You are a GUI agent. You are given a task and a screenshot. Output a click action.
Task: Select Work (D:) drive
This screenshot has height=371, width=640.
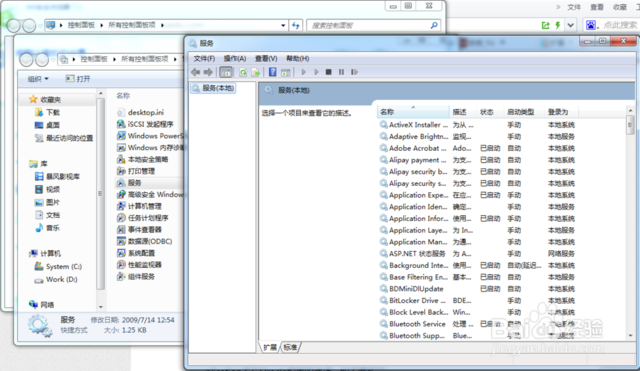[56, 280]
